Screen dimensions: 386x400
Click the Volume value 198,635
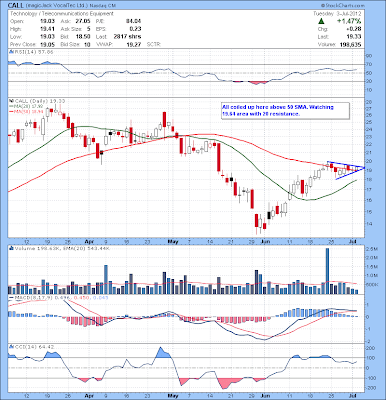coord(349,44)
